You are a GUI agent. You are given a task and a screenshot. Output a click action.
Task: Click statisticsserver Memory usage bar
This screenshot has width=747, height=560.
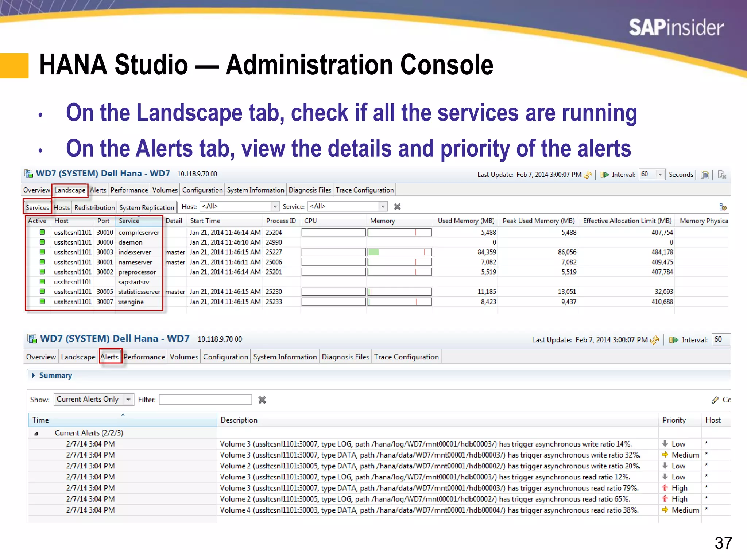[x=400, y=292]
